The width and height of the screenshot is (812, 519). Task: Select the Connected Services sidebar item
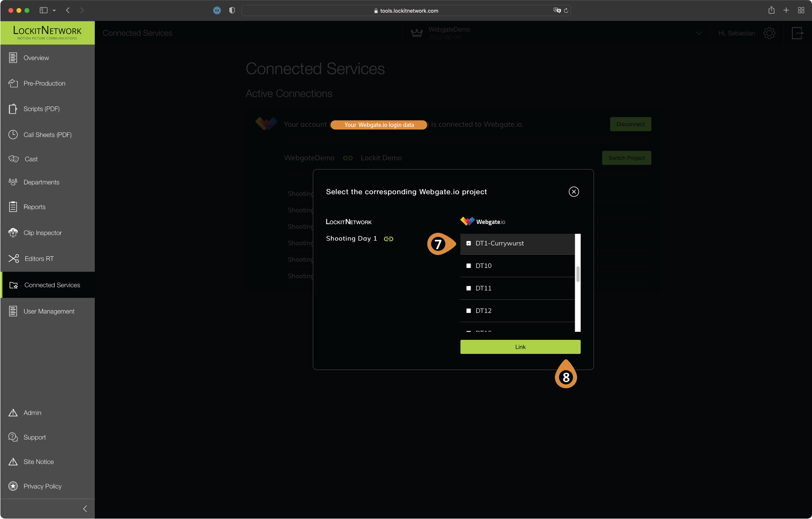click(x=48, y=285)
